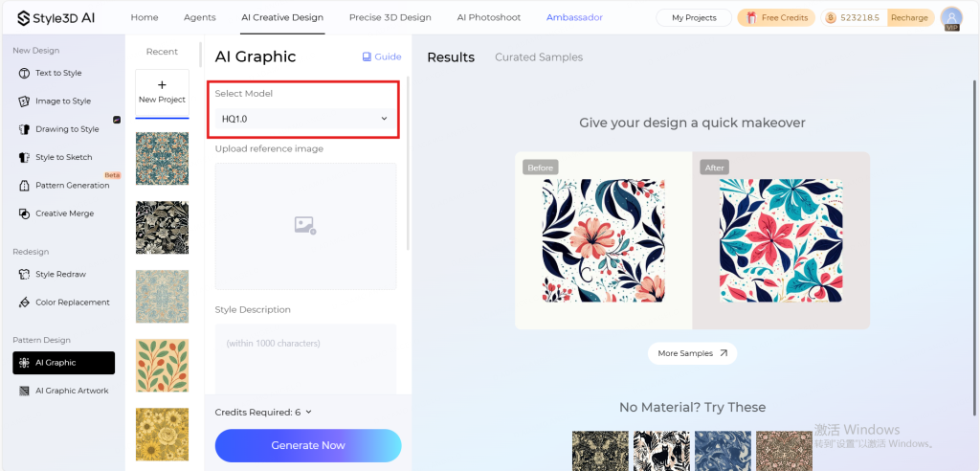The width and height of the screenshot is (980, 471).
Task: Select the green leaf pattern thumbnail
Action: (162, 366)
